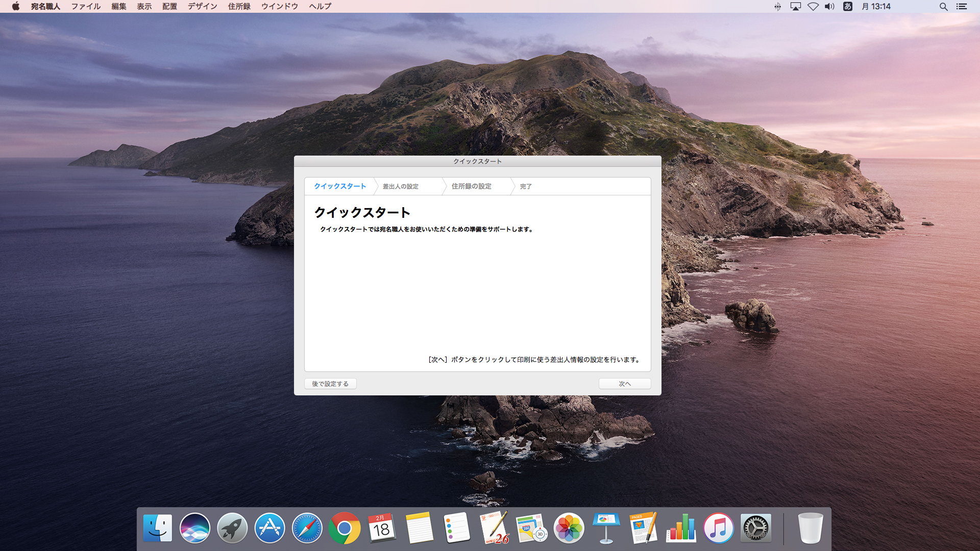Launch Safari from the Dock
Screen dimensions: 980x551
307,528
